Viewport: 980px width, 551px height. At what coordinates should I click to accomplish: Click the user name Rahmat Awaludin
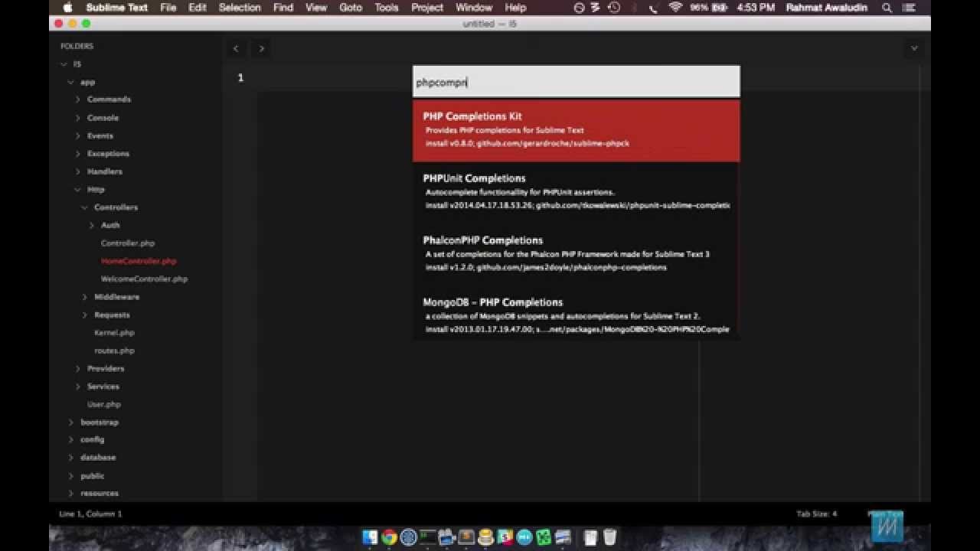tap(827, 8)
